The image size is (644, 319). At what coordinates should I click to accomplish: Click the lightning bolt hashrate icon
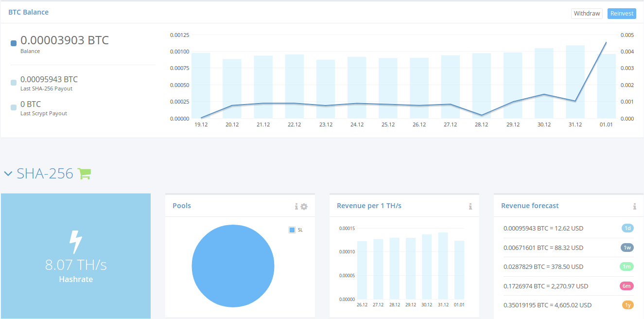76,242
